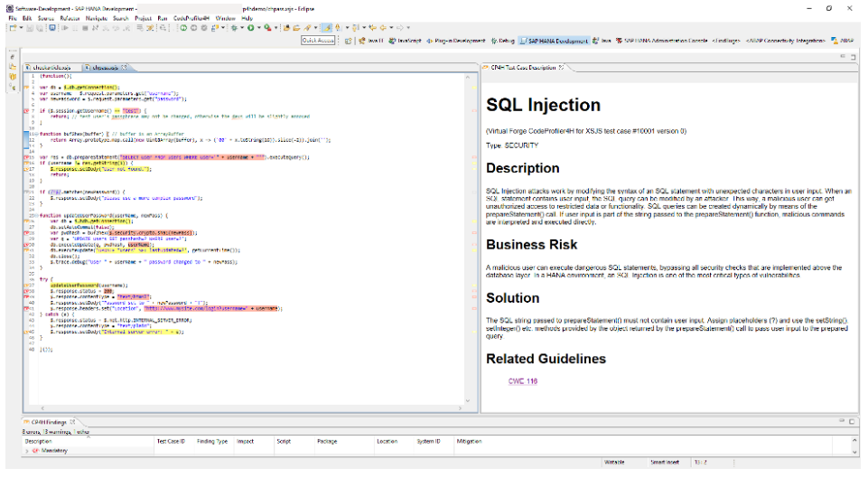Open the Debug button dropdown arrow
Image resolution: width=868 pixels, height=478 pixels.
point(240,28)
